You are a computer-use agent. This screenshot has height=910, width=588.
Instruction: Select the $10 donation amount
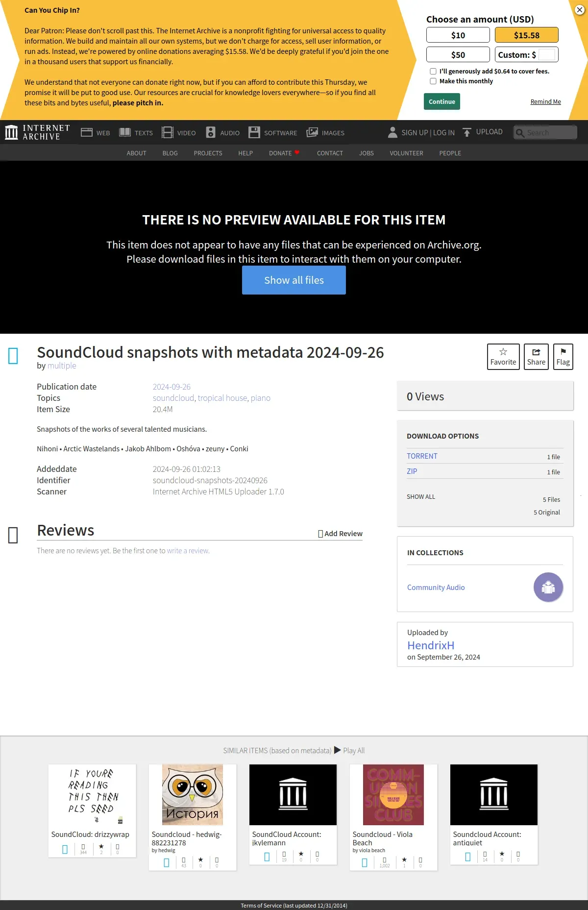[x=458, y=35]
